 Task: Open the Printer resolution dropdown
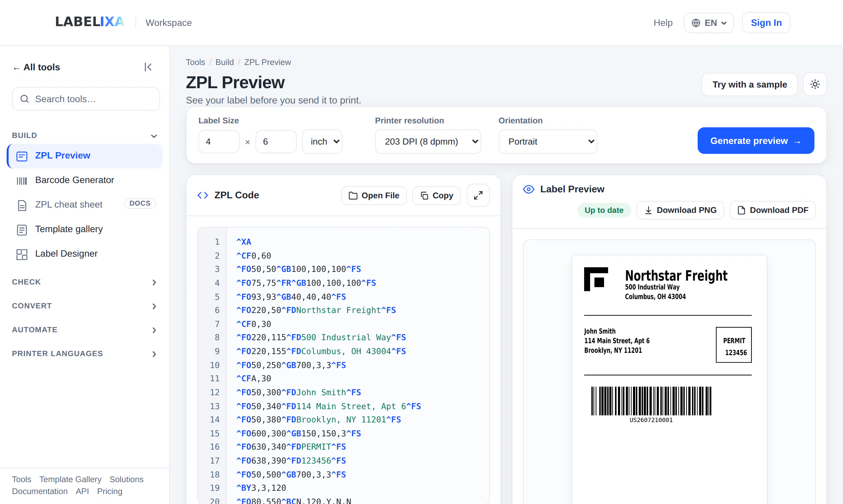[x=428, y=141]
